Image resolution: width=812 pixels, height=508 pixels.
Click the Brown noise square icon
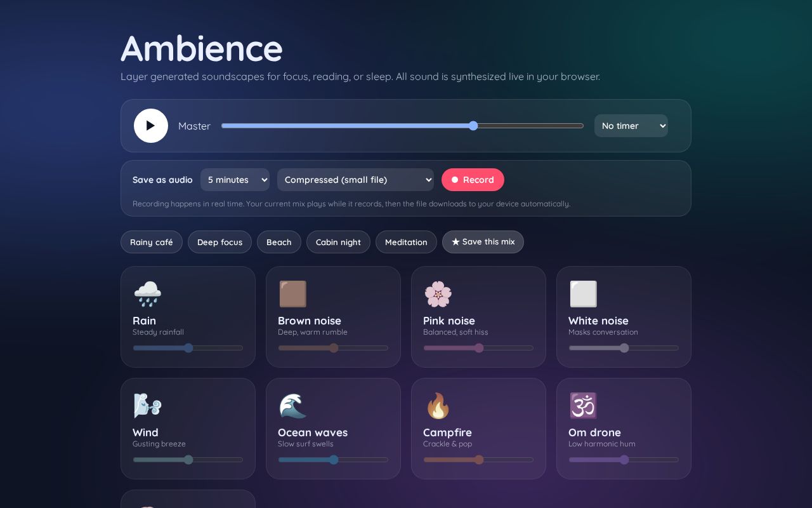point(292,294)
